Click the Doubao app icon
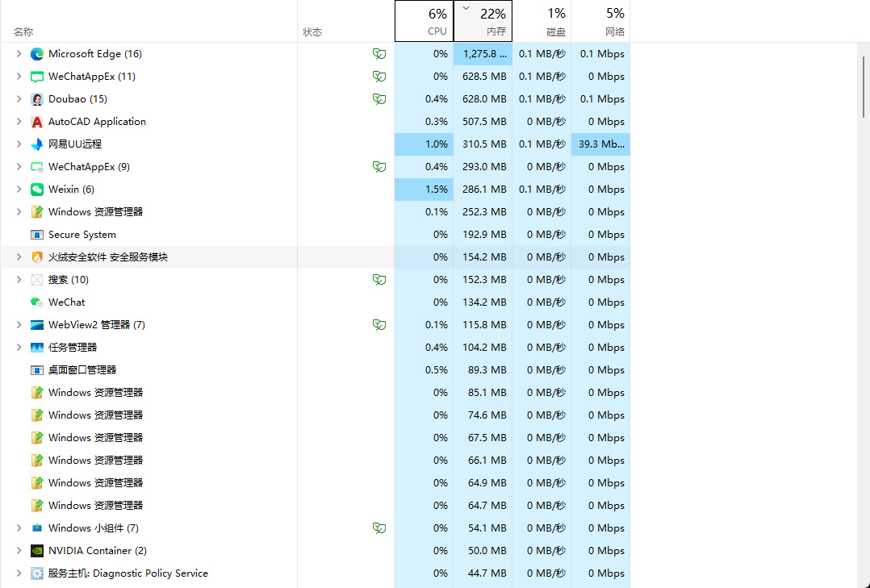870x588 pixels. click(x=37, y=99)
